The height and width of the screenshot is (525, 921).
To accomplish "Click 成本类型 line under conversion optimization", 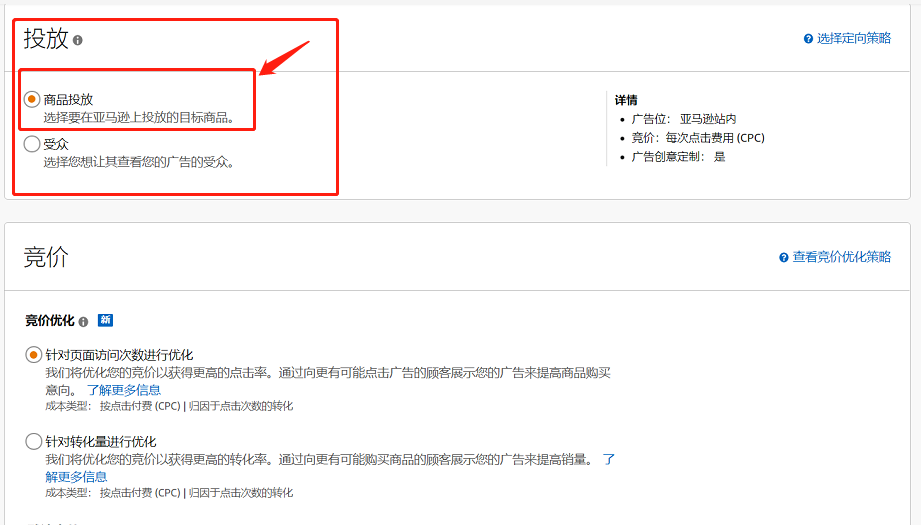I will coord(169,493).
